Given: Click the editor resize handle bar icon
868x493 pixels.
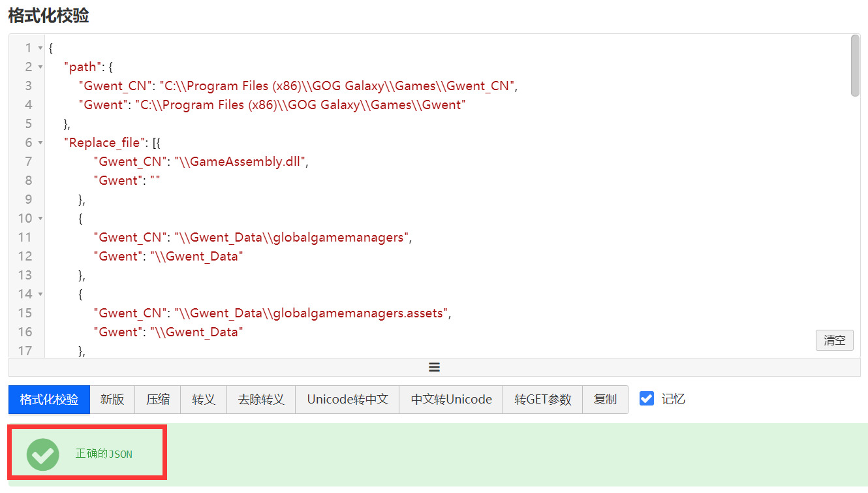Looking at the screenshot, I should (x=434, y=367).
